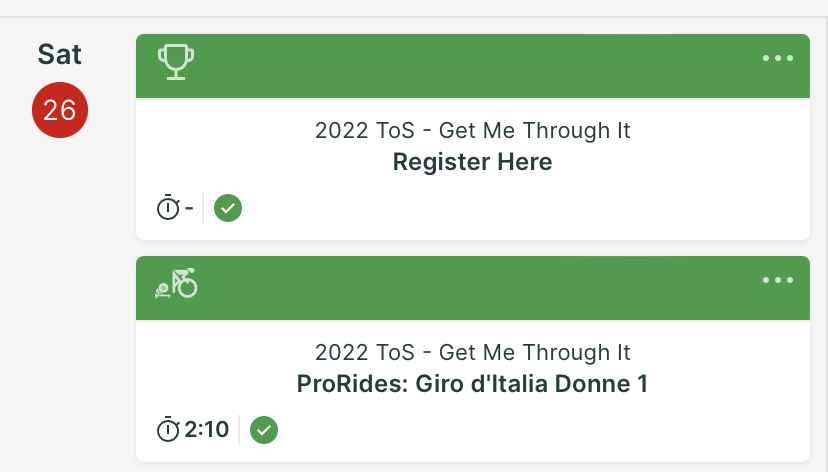This screenshot has height=472, width=828.
Task: Click stopwatch icon on Register Here card
Action: click(168, 209)
